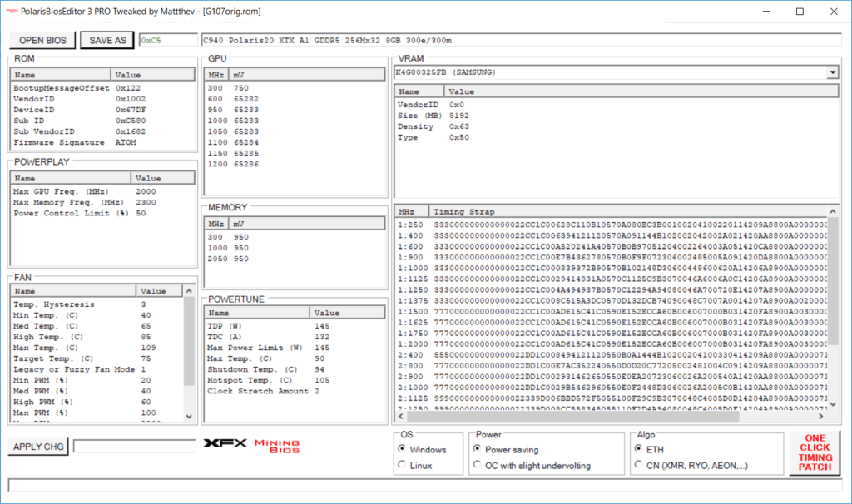This screenshot has height=504, width=852.
Task: Click the BIOS description field showing C940 Polaris20
Action: pos(416,39)
